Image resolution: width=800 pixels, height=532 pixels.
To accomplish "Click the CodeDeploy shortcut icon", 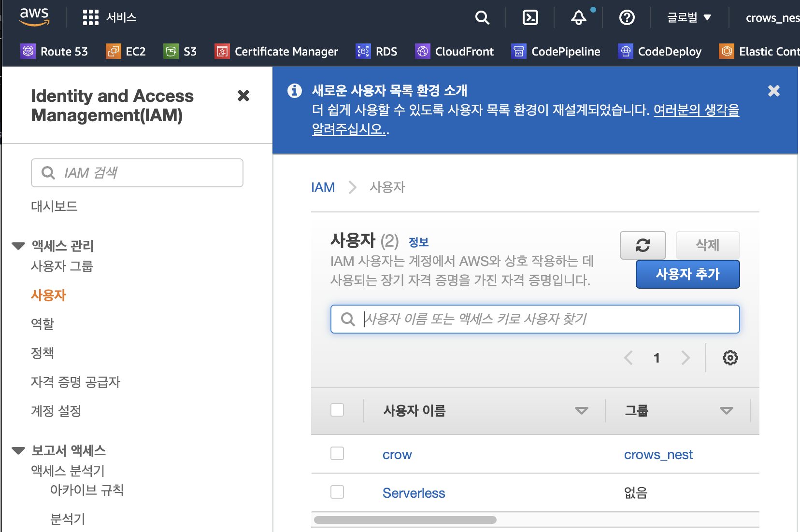I will pos(626,51).
